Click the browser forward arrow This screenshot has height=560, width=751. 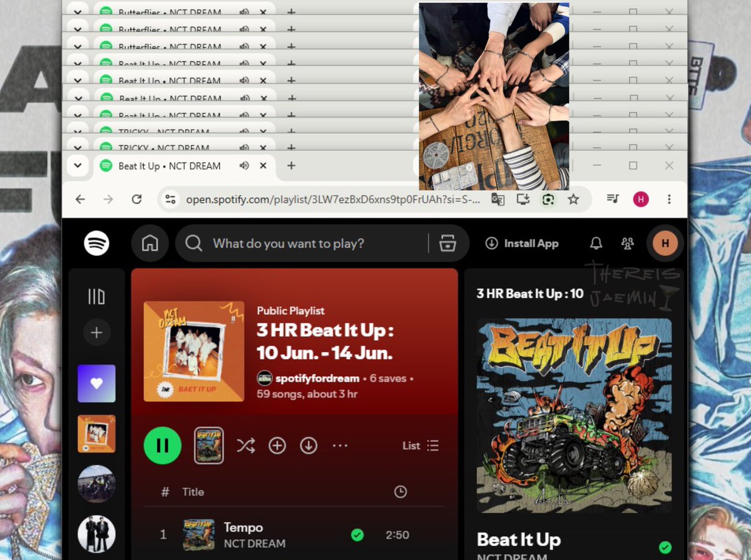tap(108, 199)
